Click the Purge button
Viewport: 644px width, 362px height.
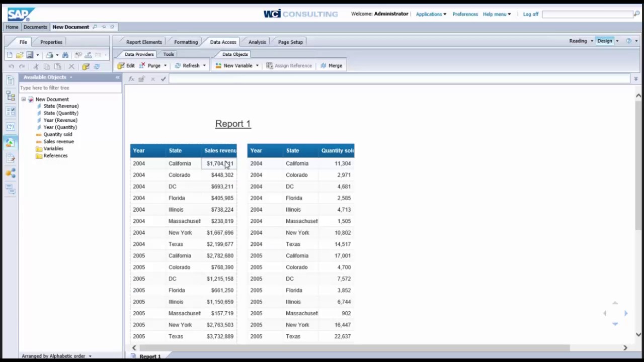click(x=150, y=66)
